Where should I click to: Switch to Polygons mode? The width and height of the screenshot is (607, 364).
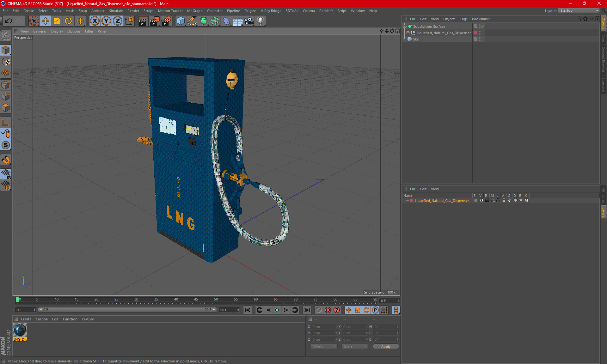(6, 108)
